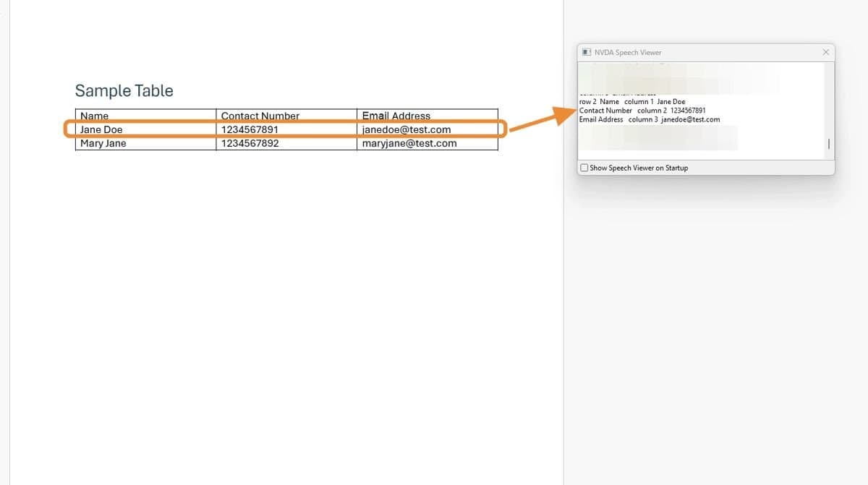Viewport: 868px width, 485px height.
Task: Enable Show Speech Viewer on Startup checkbox
Action: pyautogui.click(x=584, y=168)
